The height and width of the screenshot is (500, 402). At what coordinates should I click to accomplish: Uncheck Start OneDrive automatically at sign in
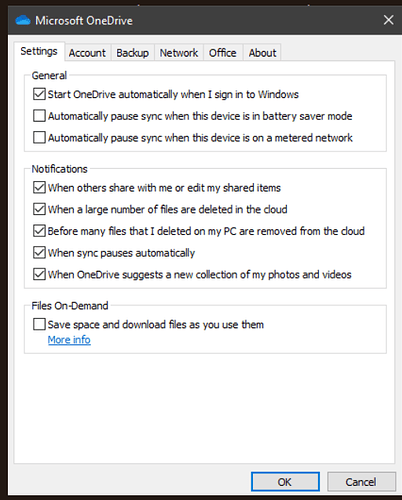[x=39, y=94]
